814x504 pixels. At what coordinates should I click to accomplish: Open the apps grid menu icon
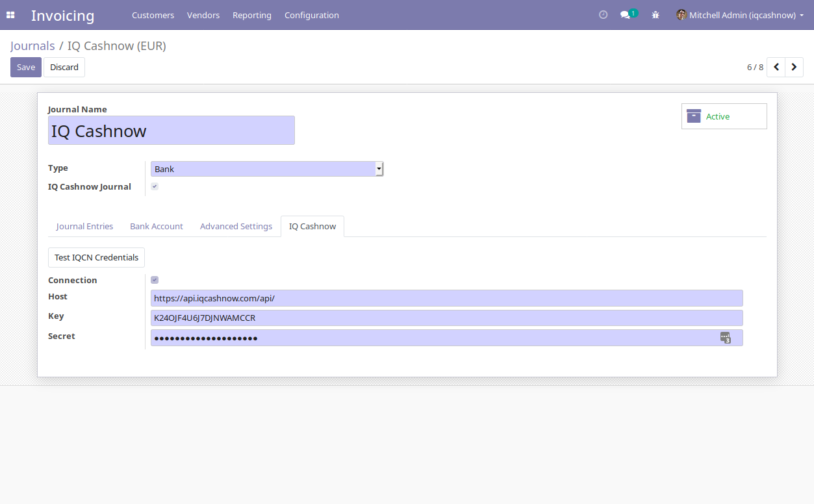click(10, 15)
